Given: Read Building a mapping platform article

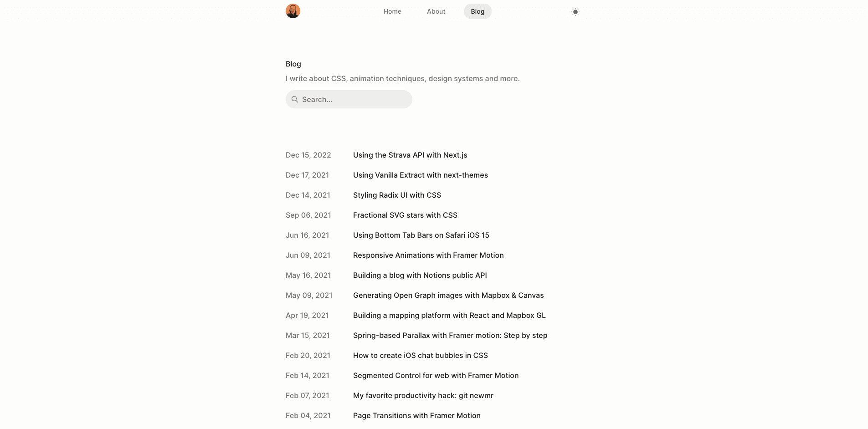Looking at the screenshot, I should click(x=449, y=315).
